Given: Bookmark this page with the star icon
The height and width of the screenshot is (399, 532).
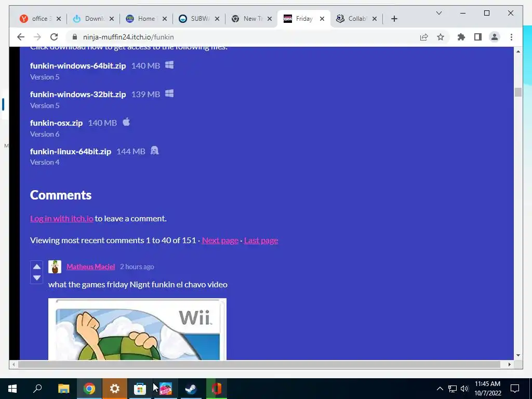Looking at the screenshot, I should click(441, 37).
